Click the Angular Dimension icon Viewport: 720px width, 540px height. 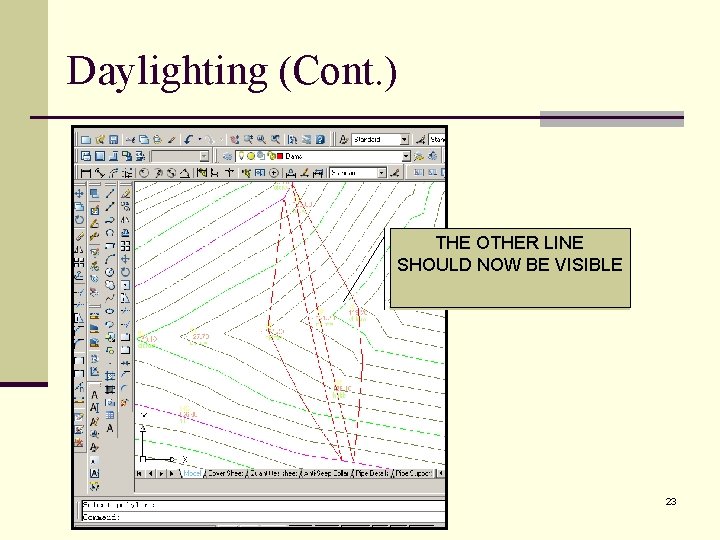point(184,173)
